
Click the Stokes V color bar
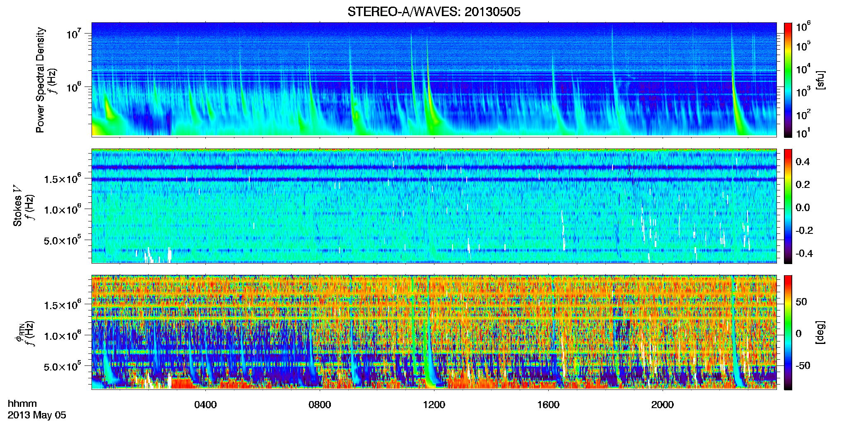(788, 206)
